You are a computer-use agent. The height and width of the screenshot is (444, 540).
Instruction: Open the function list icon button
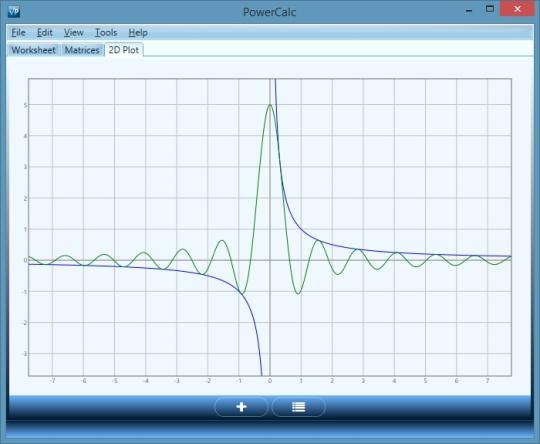tap(299, 407)
